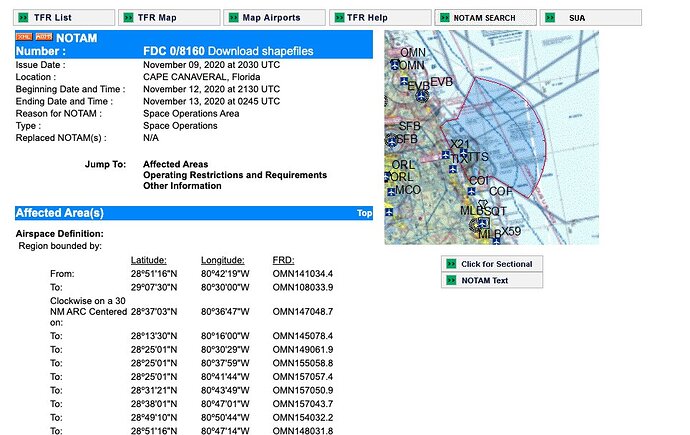Click longitude 80°41'44"W
This screenshot has height=435, width=690.
225,377
